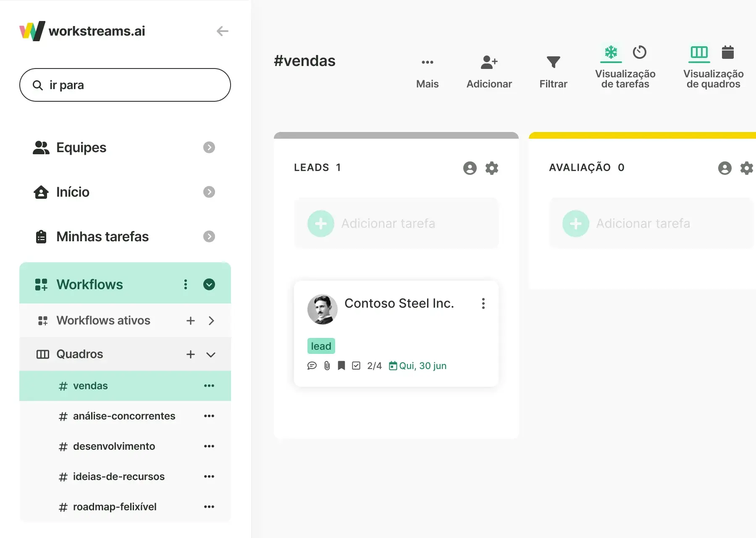756x538 pixels.
Task: Expand Workflows ativos arrow
Action: (x=211, y=321)
